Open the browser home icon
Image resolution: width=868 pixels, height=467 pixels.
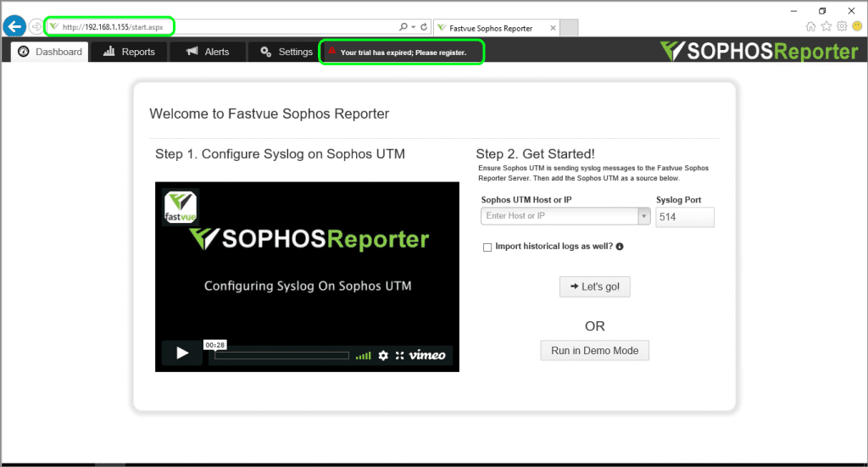tap(810, 26)
